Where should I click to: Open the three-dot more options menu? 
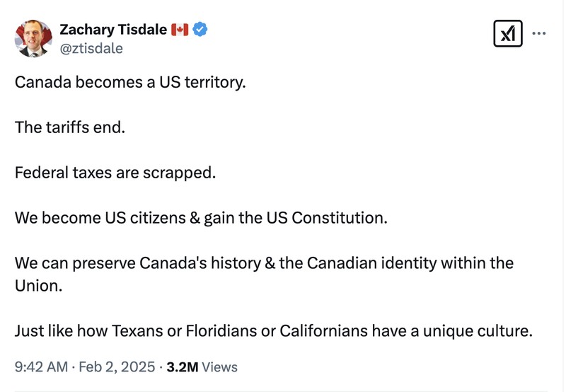coord(539,33)
